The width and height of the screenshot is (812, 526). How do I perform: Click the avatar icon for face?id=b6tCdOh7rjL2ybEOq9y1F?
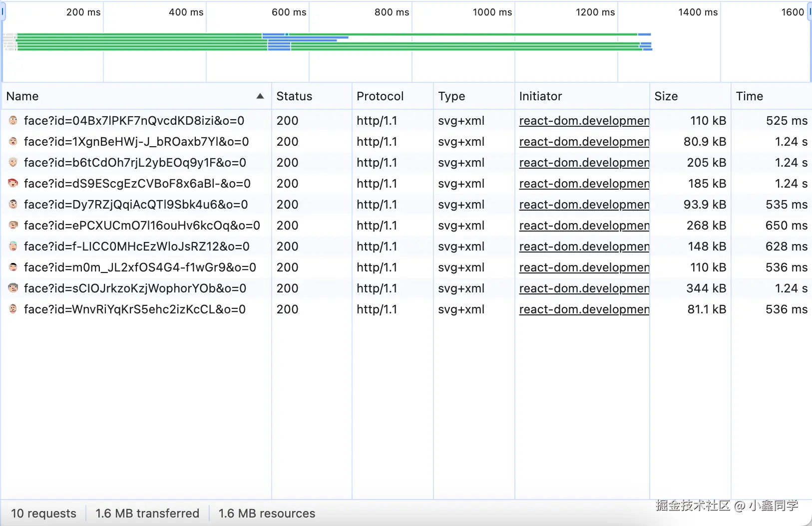[x=13, y=163]
